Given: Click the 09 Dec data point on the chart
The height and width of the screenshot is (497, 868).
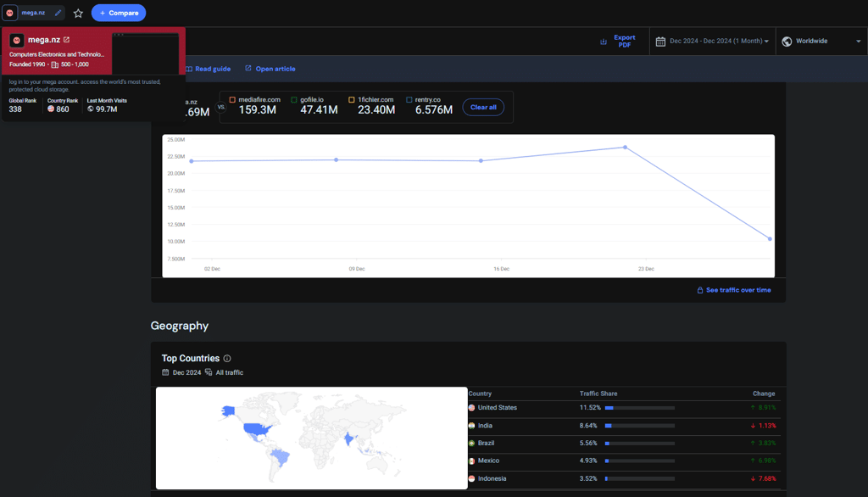Looking at the screenshot, I should (336, 160).
